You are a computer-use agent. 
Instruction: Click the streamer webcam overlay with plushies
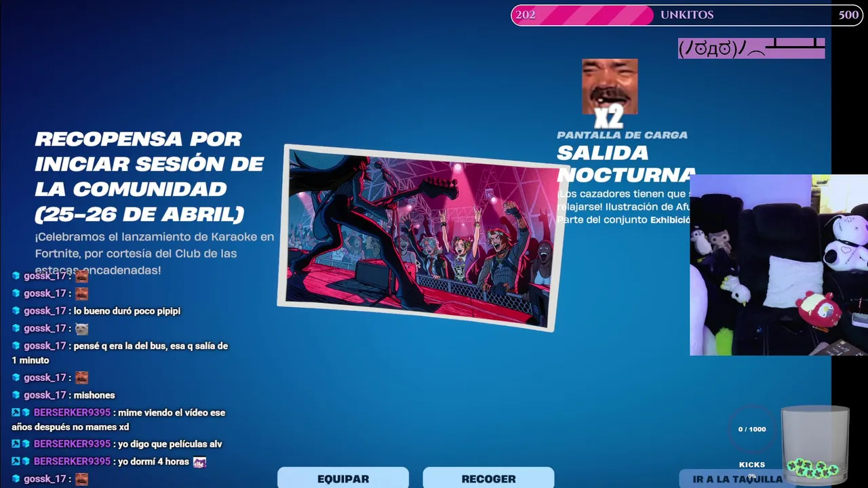[x=778, y=265]
